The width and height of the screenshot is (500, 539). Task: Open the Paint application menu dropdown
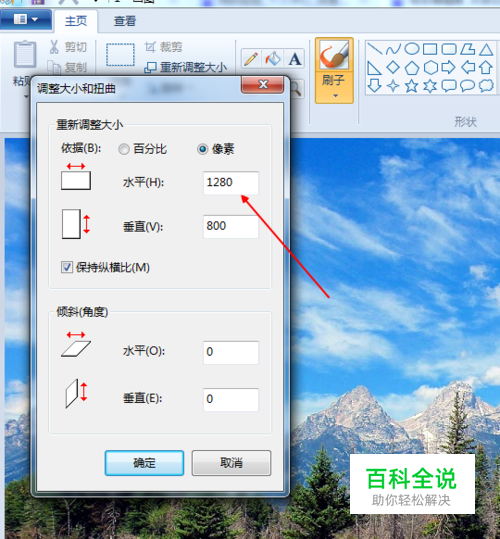tap(26, 19)
